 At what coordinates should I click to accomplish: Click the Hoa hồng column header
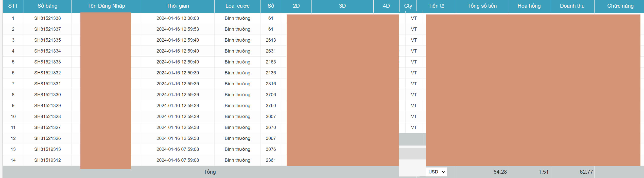(529, 6)
